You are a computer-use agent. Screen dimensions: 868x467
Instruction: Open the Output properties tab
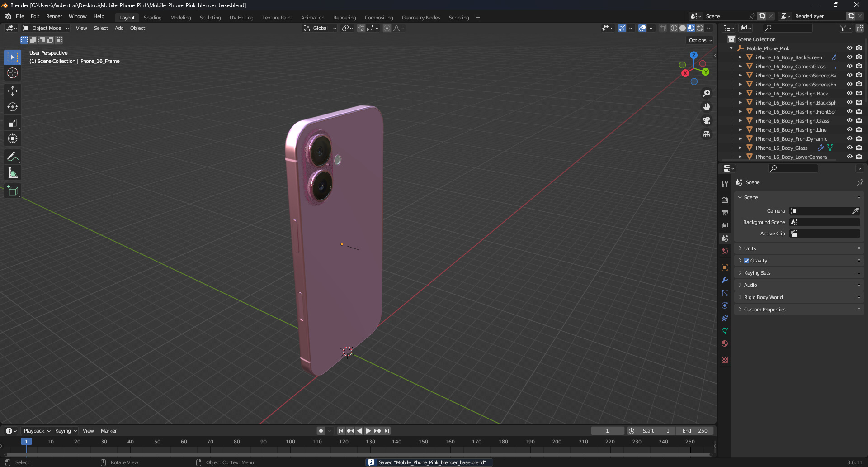[725, 213]
